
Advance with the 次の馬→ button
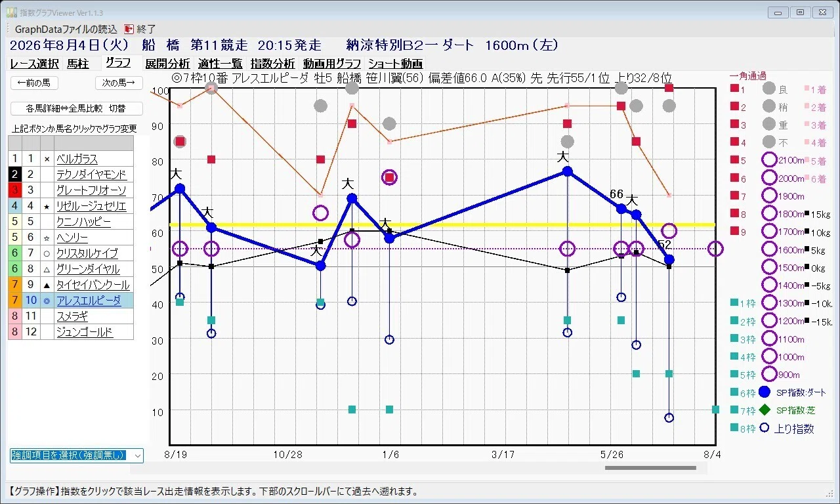coord(119,83)
